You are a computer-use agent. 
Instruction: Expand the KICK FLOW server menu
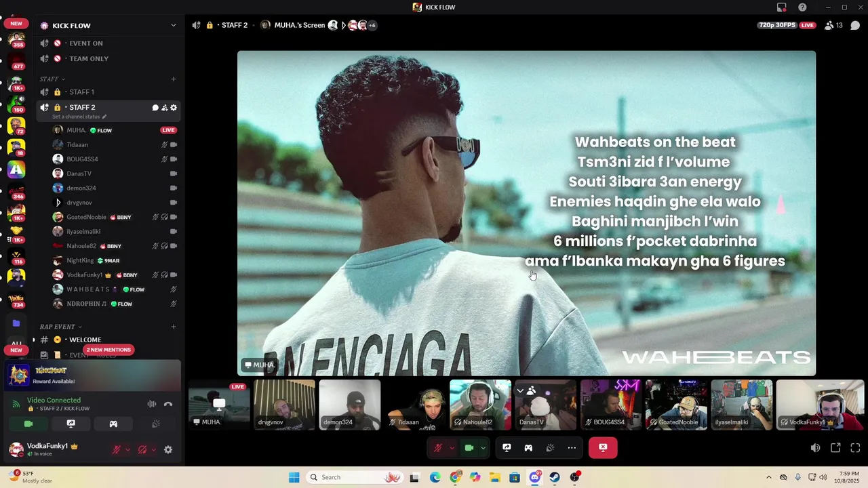tap(174, 26)
